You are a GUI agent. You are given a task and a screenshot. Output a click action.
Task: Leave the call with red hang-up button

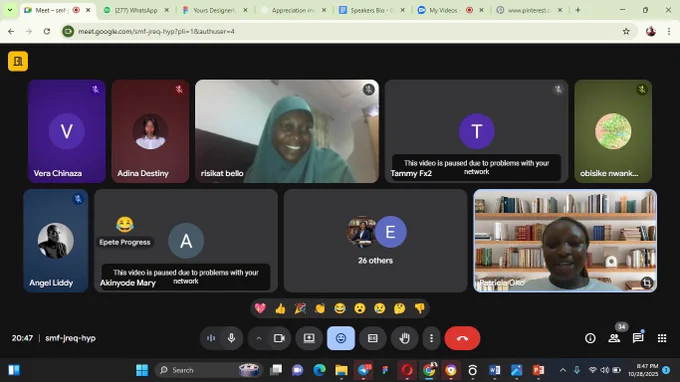click(462, 338)
